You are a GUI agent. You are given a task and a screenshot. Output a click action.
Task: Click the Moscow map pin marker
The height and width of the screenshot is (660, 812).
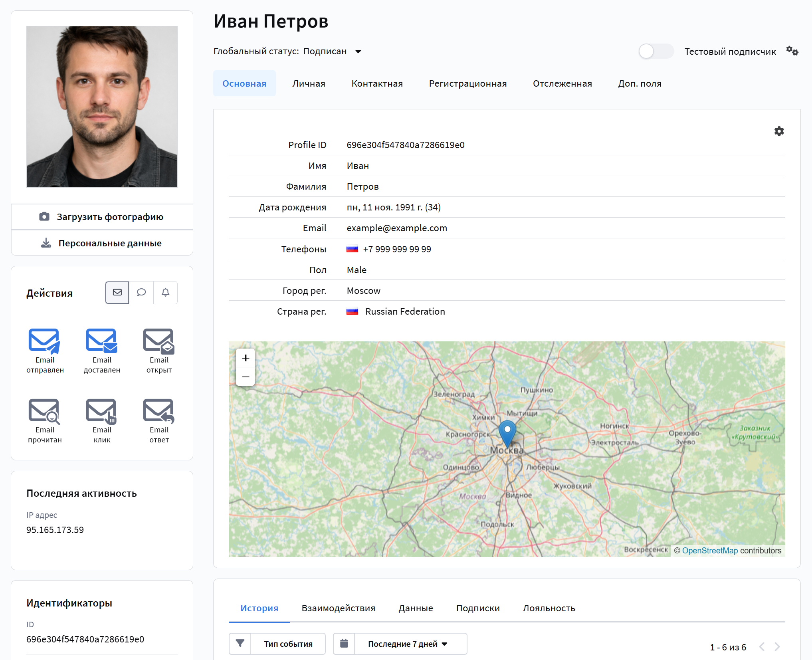pos(507,432)
